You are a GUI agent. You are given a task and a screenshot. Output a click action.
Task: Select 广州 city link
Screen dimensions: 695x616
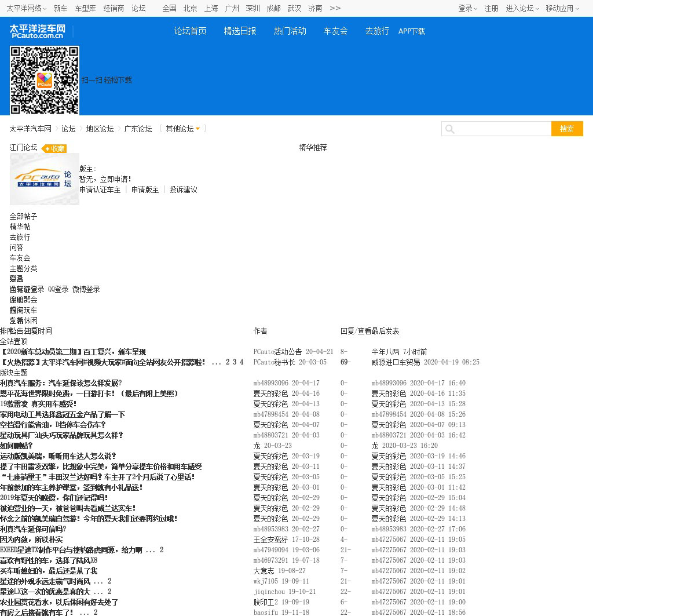click(232, 8)
